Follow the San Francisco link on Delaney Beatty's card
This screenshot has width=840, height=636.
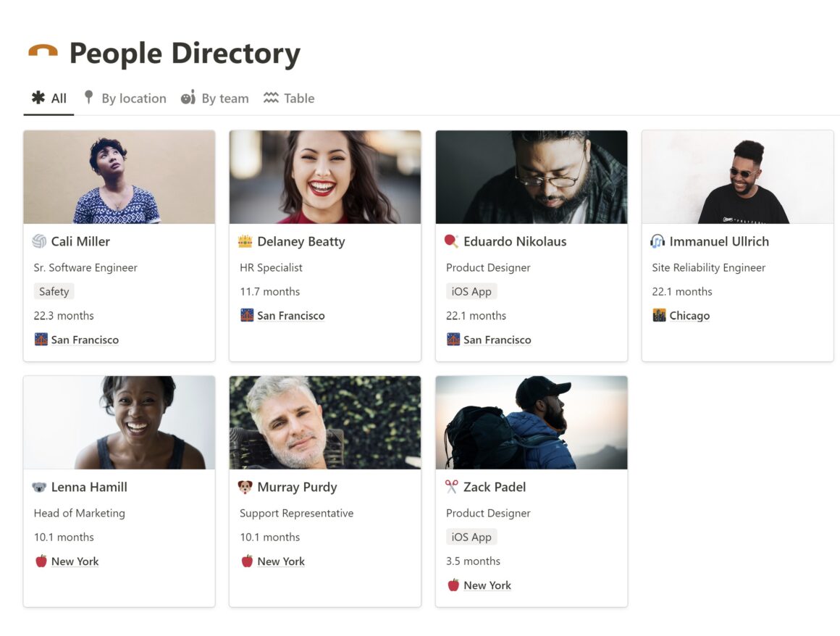click(291, 316)
